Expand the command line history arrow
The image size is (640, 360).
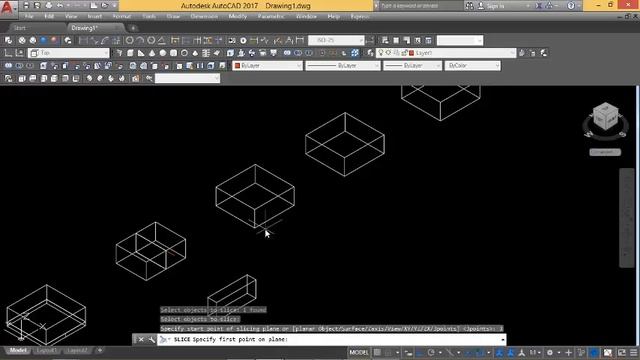click(502, 340)
